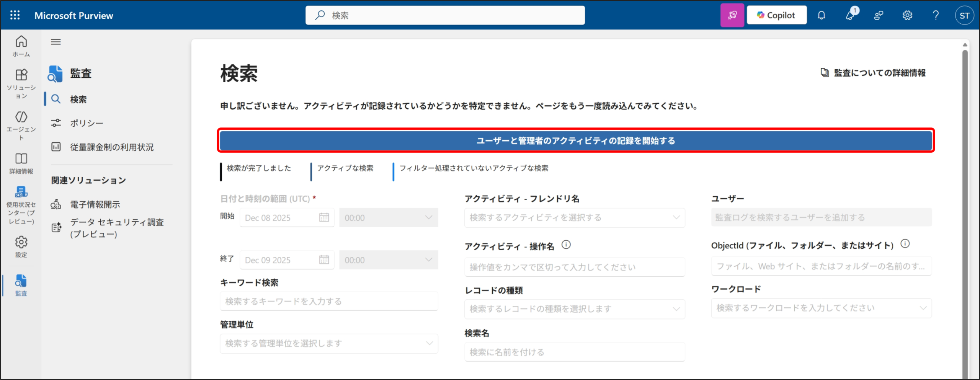Open Solutions (ソリューション) in left rail
The height and width of the screenshot is (380, 980).
tap(21, 83)
